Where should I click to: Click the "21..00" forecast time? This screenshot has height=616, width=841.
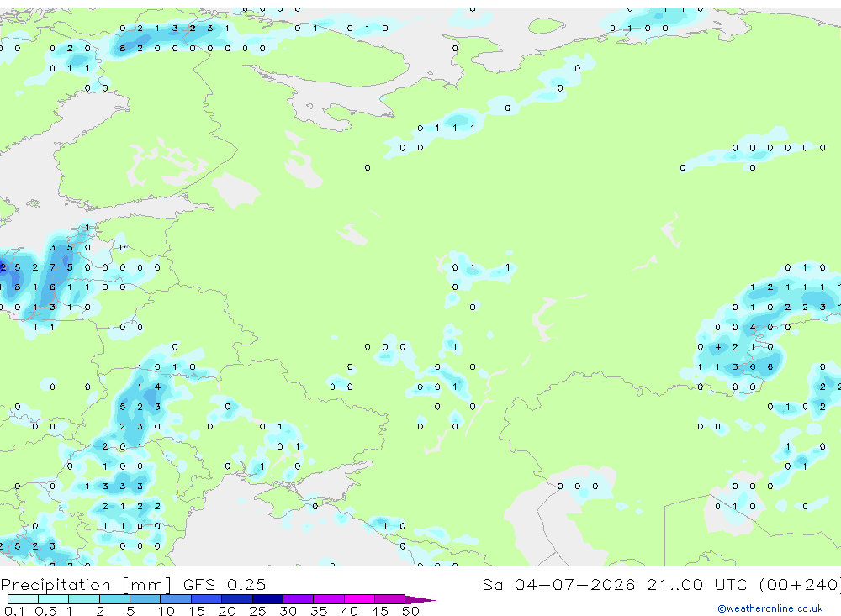point(674,584)
